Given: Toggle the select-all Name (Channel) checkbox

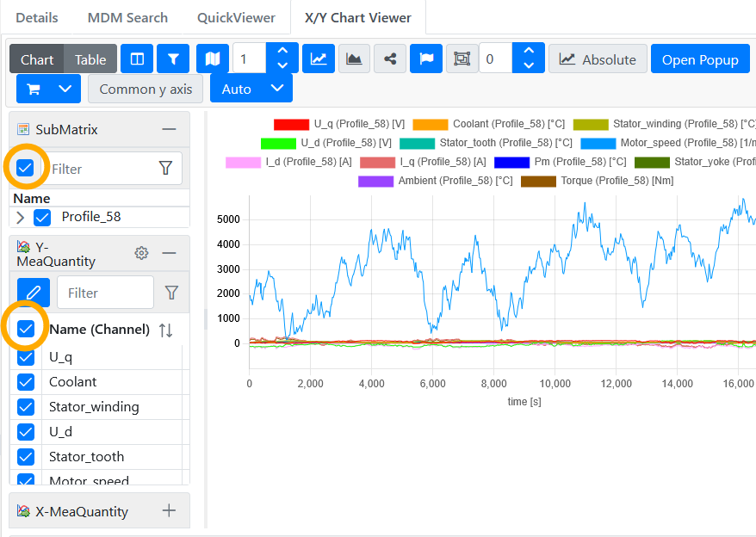Looking at the screenshot, I should click(x=26, y=329).
